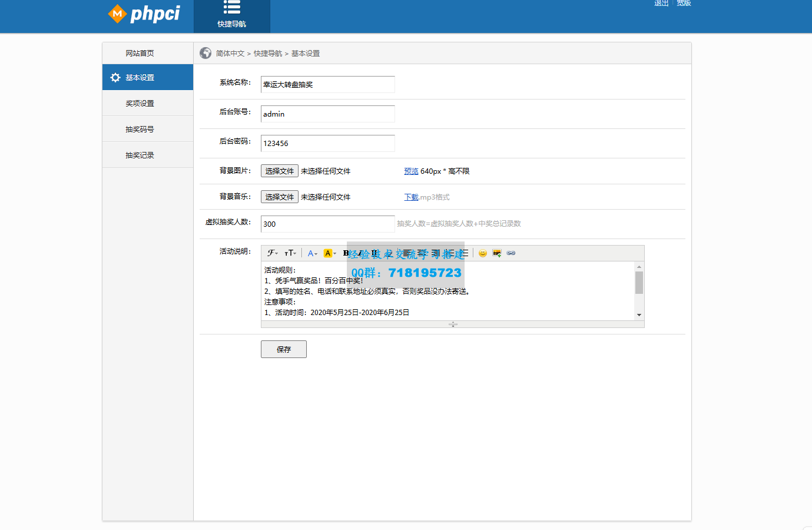
Task: Toggle bold formatting in the activity description editor
Action: 345,253
